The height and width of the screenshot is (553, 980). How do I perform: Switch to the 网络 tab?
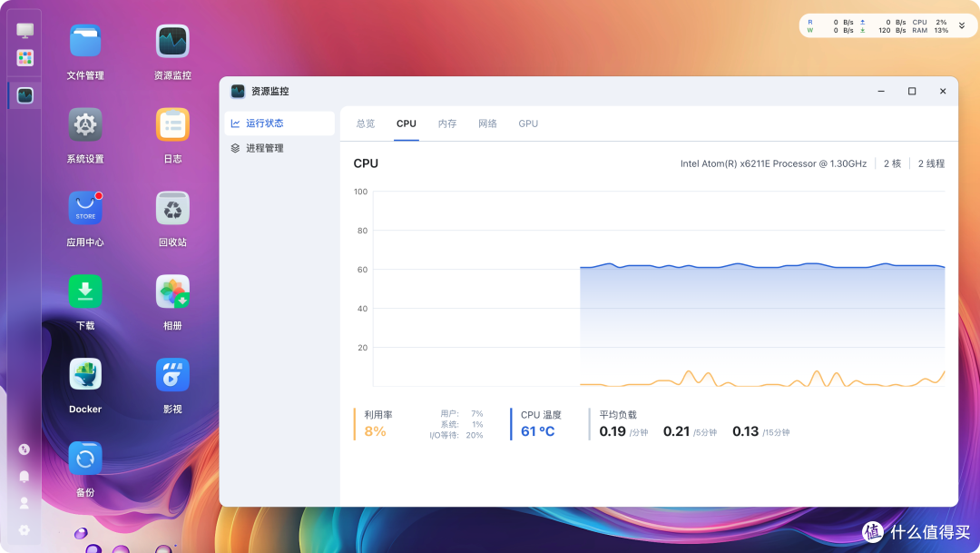coord(487,123)
